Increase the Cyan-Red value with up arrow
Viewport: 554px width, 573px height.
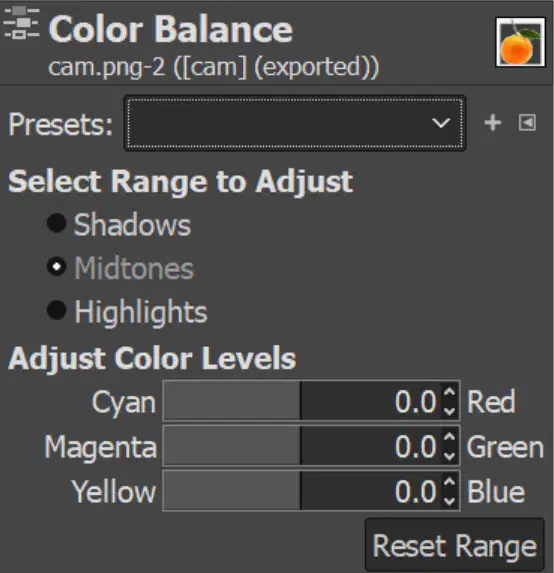point(449,392)
